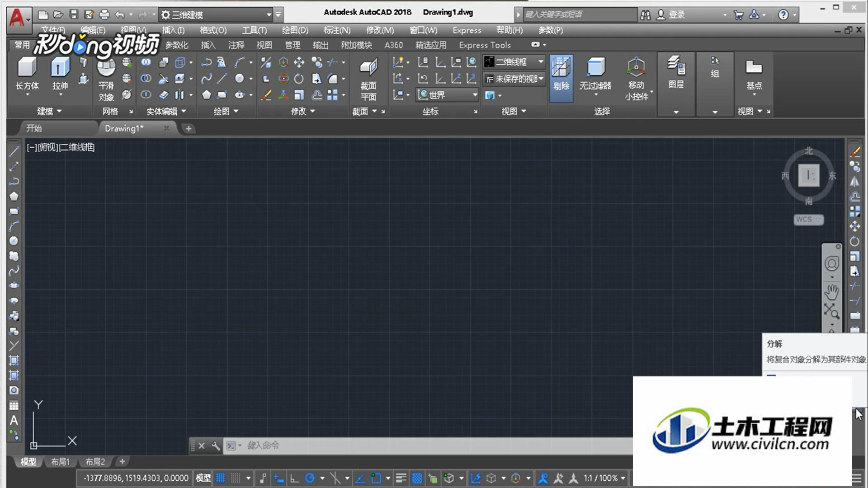The height and width of the screenshot is (488, 868).
Task: Open the workspace dropdown showing 三维建模
Action: [x=216, y=15]
